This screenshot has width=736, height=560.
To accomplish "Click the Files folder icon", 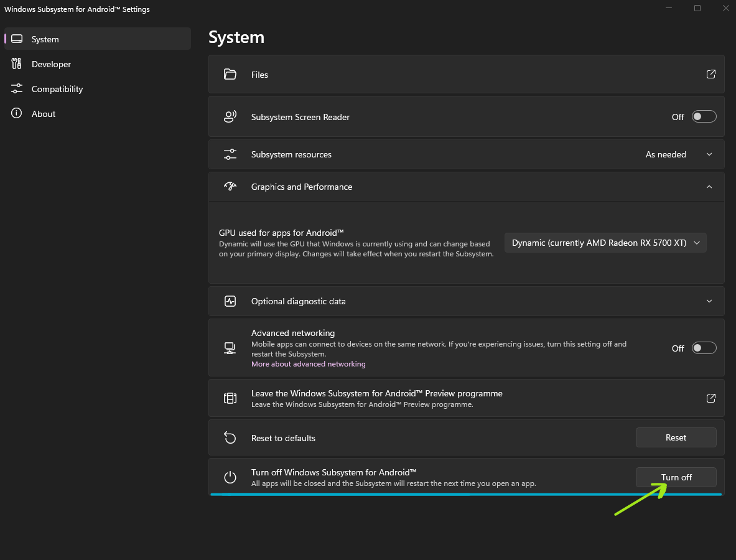I will click(230, 74).
